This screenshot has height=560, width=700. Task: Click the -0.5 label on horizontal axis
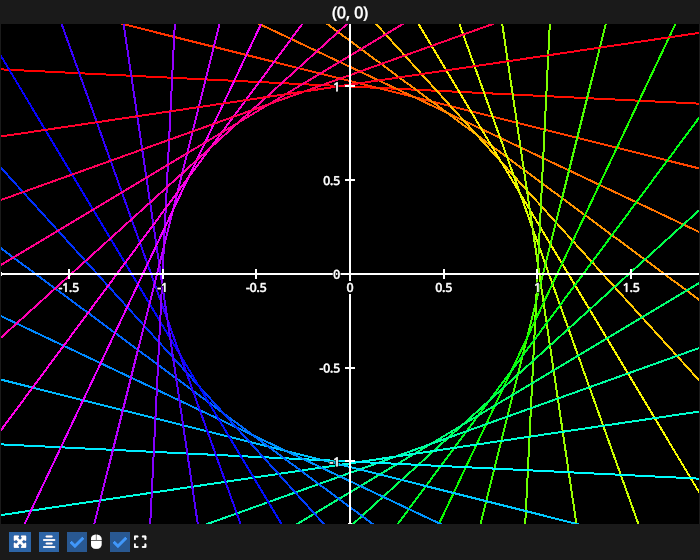256,288
